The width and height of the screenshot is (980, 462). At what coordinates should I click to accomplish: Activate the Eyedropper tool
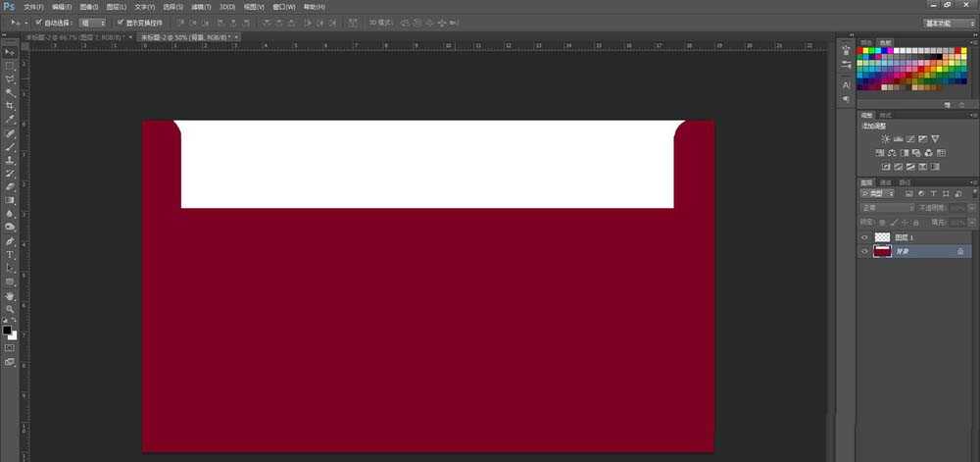coord(10,119)
